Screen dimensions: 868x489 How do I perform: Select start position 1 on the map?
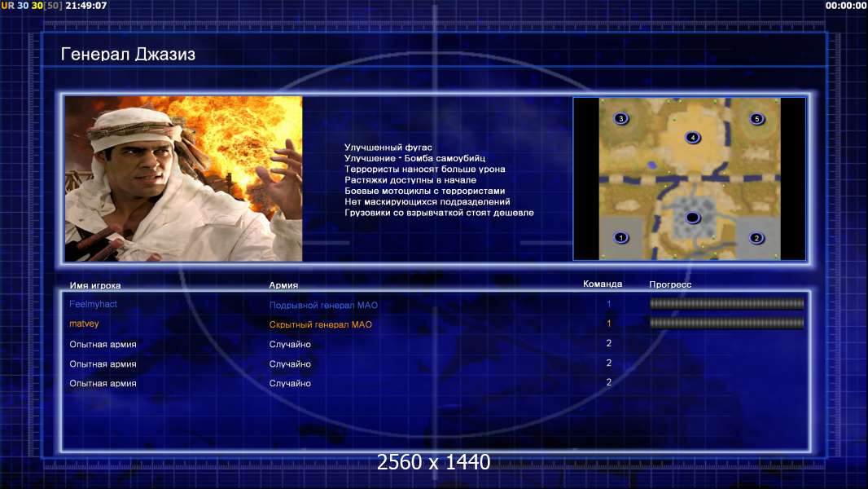(621, 238)
